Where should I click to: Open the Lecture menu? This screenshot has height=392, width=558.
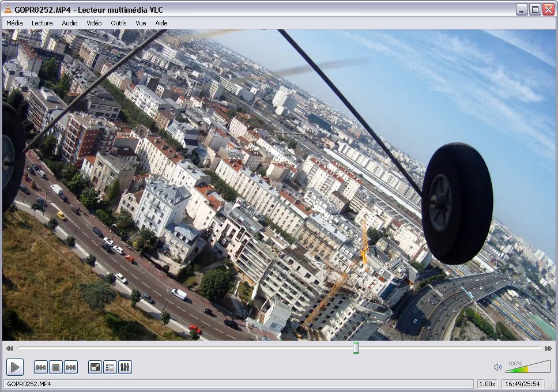pyautogui.click(x=42, y=23)
